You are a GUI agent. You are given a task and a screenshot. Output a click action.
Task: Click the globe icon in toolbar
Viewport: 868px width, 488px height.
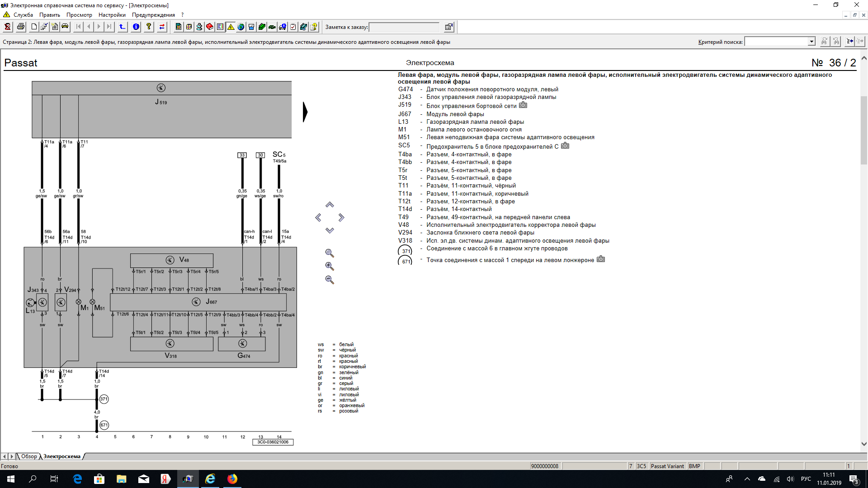pos(241,27)
